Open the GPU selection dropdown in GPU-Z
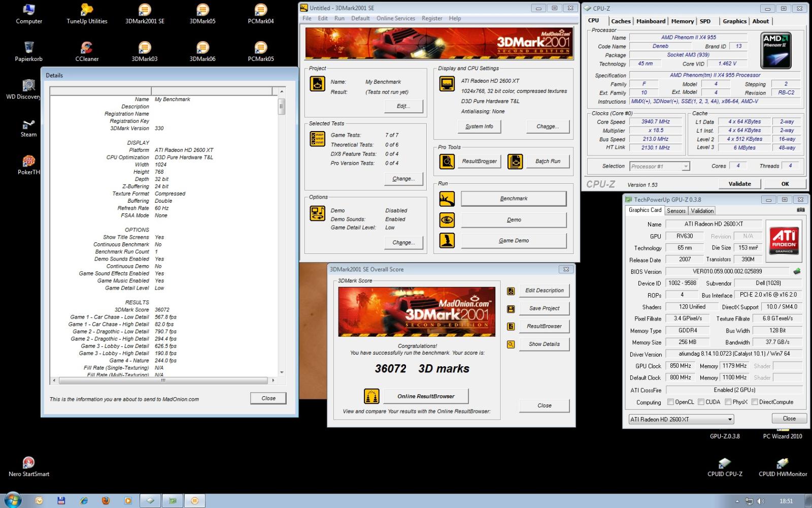 click(x=681, y=420)
